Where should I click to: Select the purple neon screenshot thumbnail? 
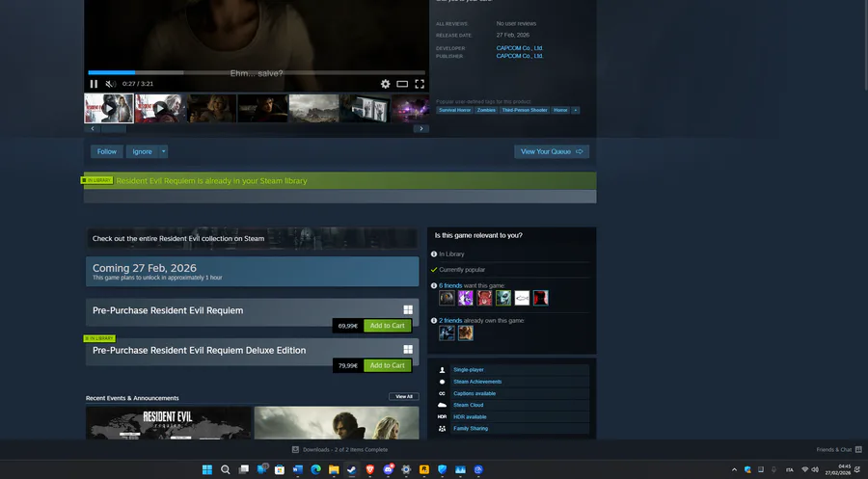(411, 108)
